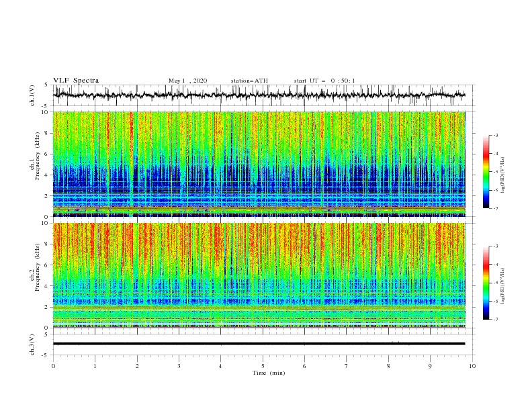Click the ch.1 colorbar "-7" tick label

click(x=496, y=209)
